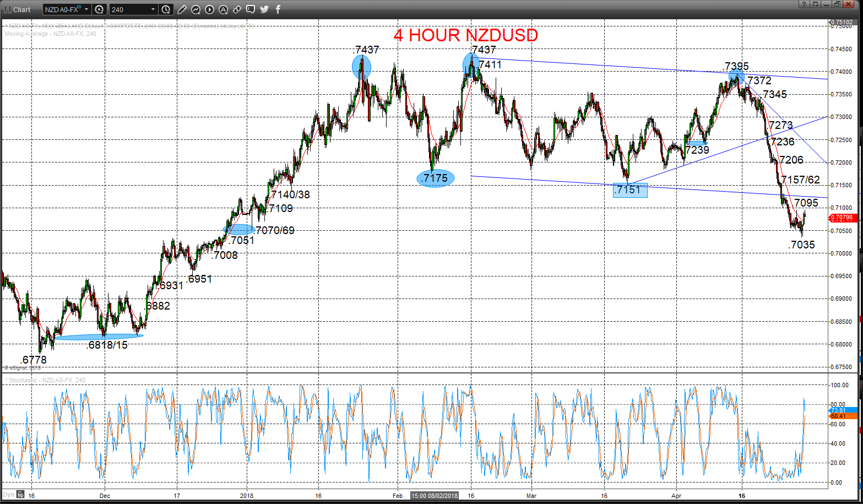The width and height of the screenshot is (863, 504).
Task: Toggle the scale lock icon beside Dyn
Action: [20, 494]
